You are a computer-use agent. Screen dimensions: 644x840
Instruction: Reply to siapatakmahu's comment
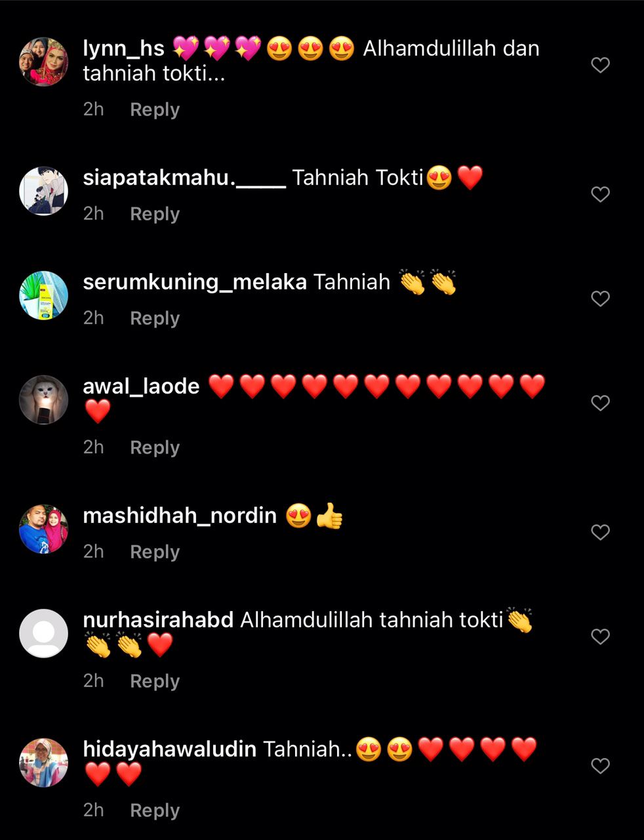[x=155, y=214]
